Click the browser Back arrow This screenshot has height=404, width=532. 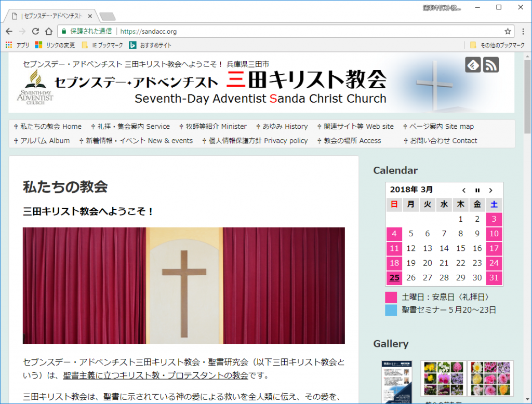coord(9,32)
